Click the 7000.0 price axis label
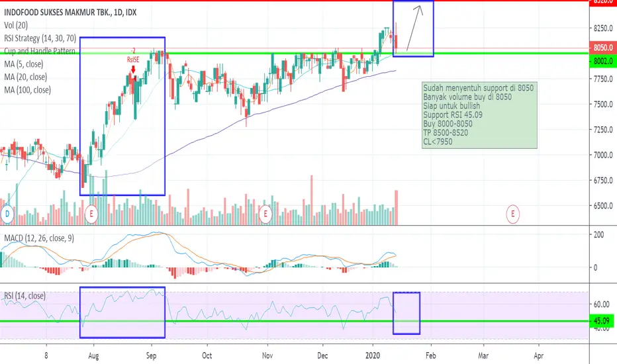Image resolution: width=617 pixels, height=364 pixels. [x=603, y=155]
